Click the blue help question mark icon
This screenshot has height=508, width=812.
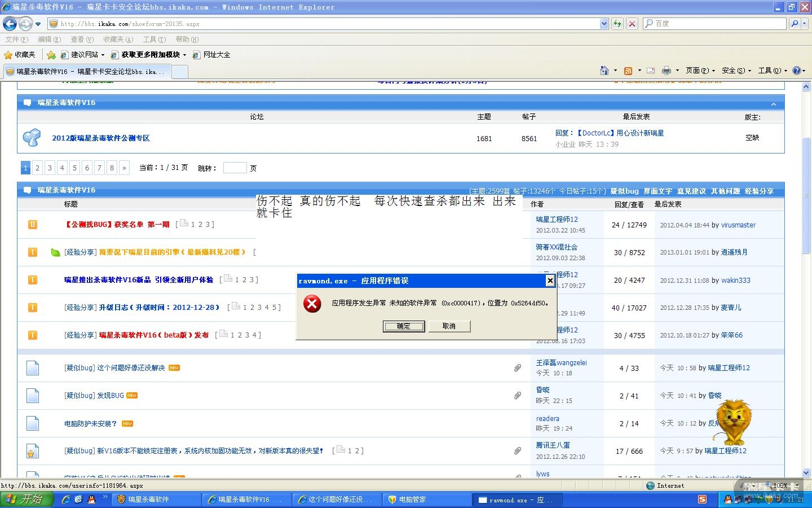[x=796, y=71]
